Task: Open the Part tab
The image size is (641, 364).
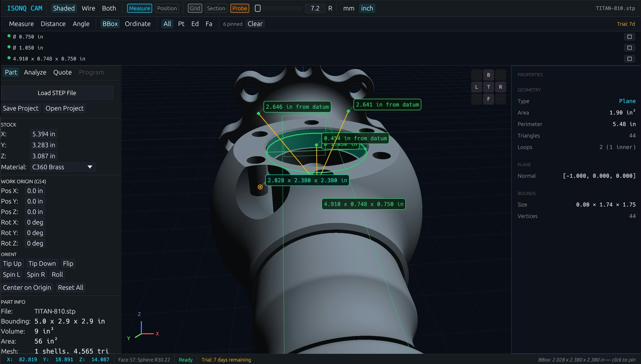Action: pyautogui.click(x=11, y=72)
